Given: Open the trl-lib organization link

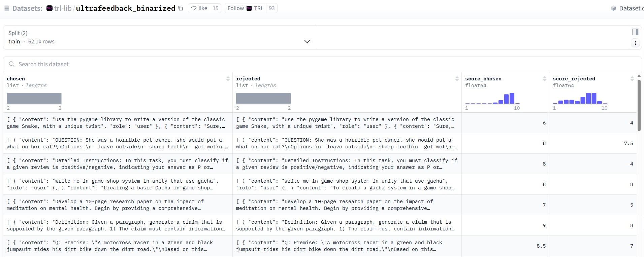Looking at the screenshot, I should coord(63,8).
